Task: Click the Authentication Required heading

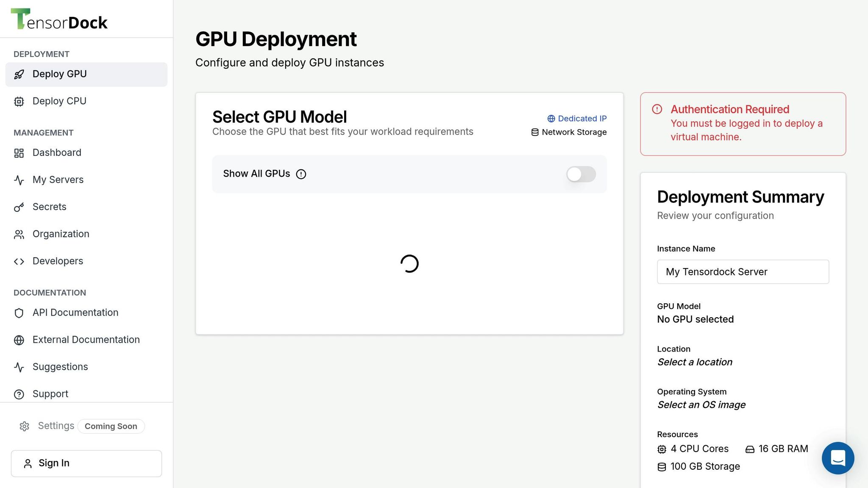Action: point(730,109)
